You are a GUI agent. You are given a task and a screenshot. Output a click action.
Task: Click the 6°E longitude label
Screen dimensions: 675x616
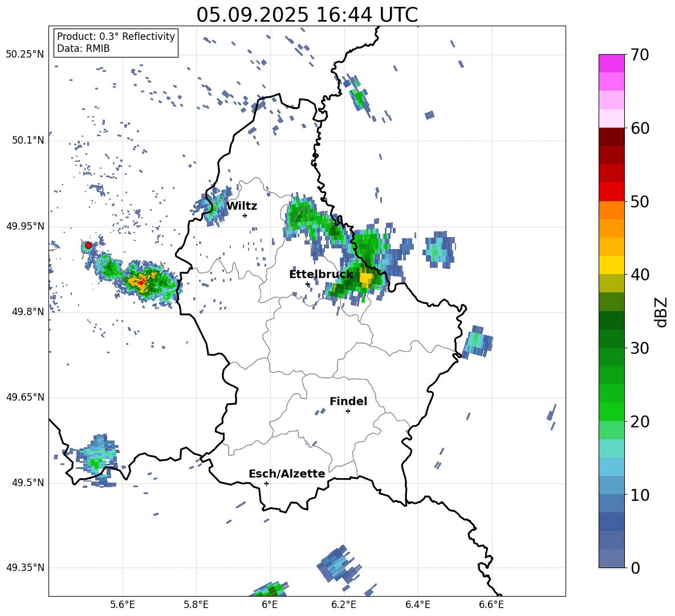[270, 605]
